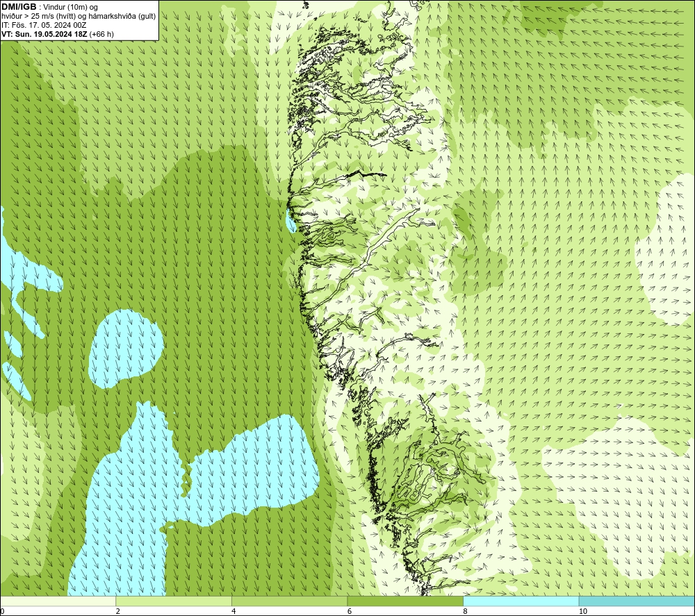
Task: Click the thick black fjord line on the map
Action: point(366,174)
